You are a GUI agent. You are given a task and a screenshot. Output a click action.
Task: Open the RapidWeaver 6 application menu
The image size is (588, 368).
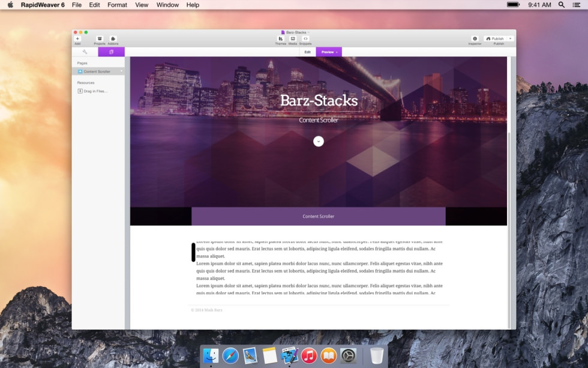click(x=43, y=5)
